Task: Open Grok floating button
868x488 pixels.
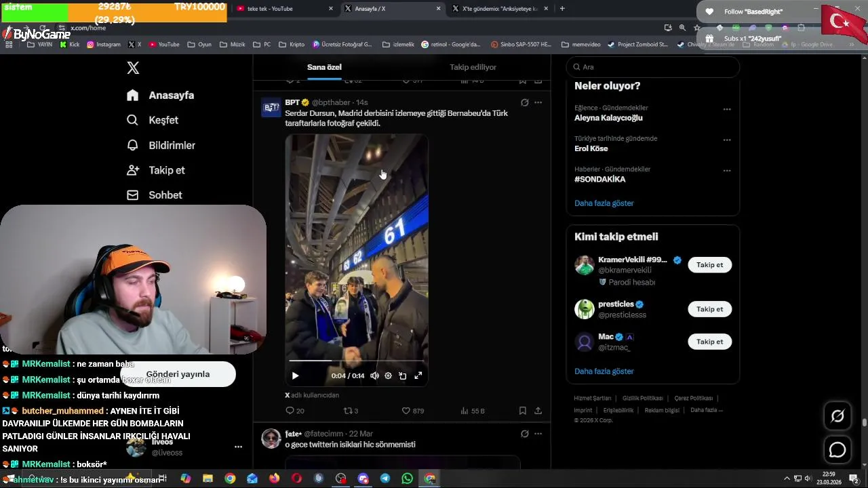Action: click(x=837, y=416)
